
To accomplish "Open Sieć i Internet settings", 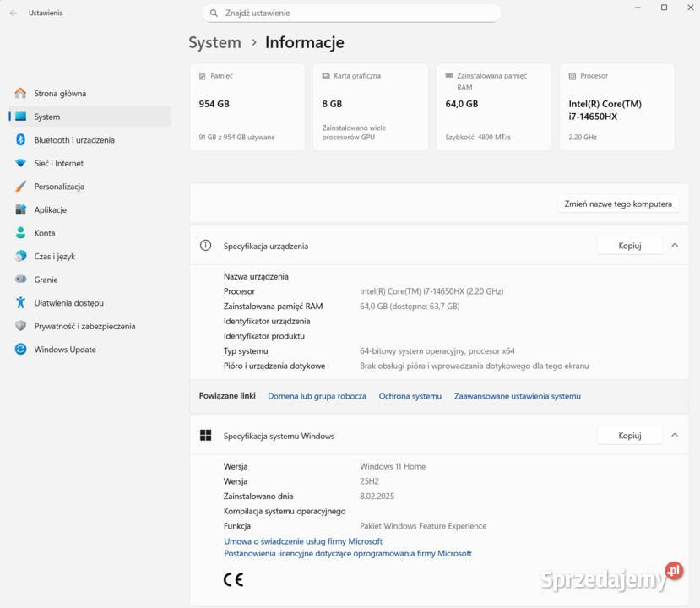I will point(57,163).
